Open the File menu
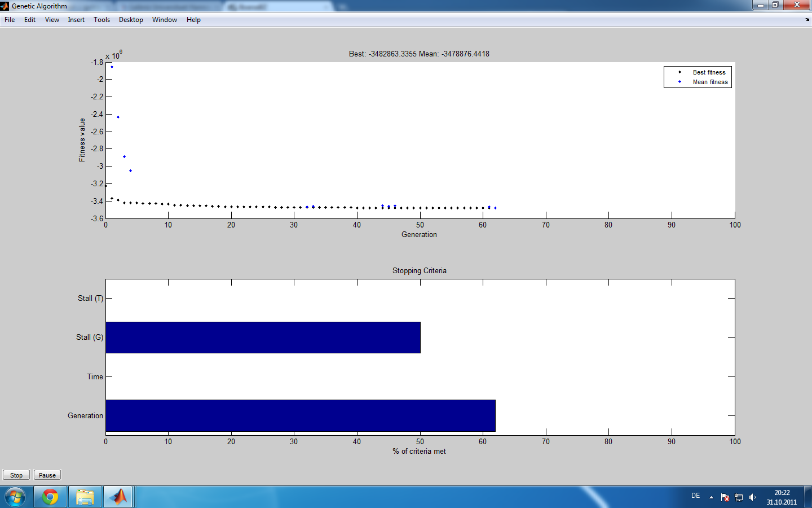This screenshot has height=508, width=812. tap(10, 20)
